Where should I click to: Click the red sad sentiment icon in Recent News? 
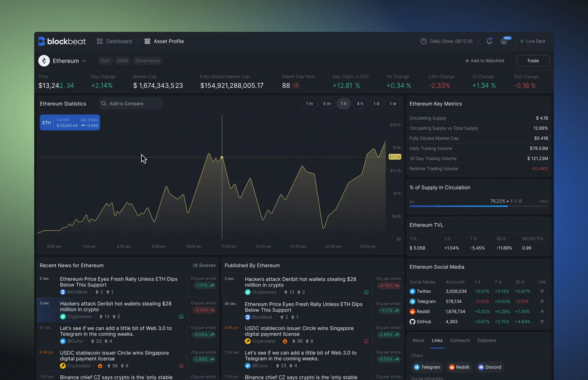point(182,366)
